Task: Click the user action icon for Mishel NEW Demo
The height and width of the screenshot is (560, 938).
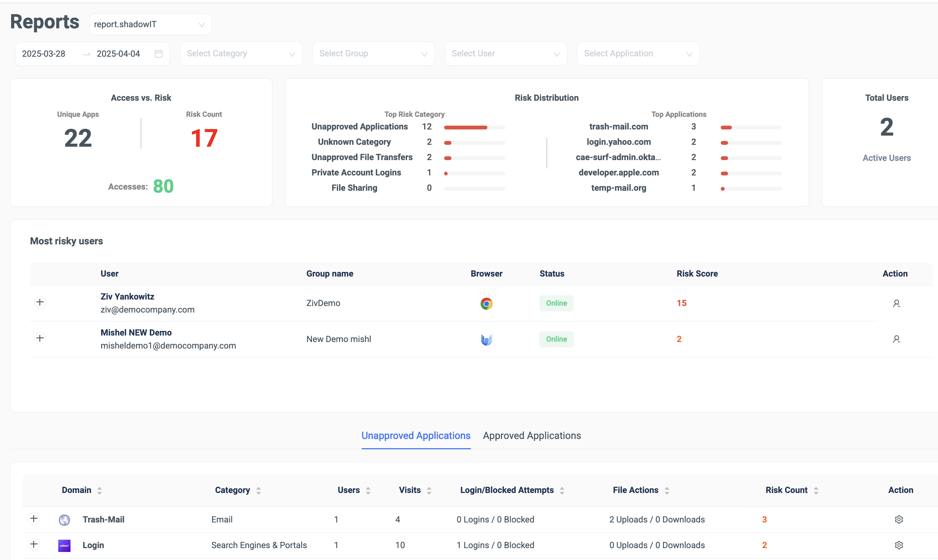Action: pos(896,339)
